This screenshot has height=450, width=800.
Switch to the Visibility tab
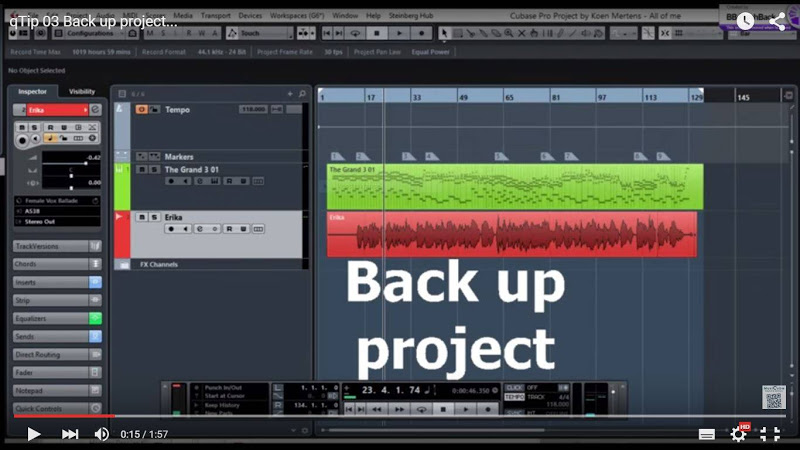[82, 91]
